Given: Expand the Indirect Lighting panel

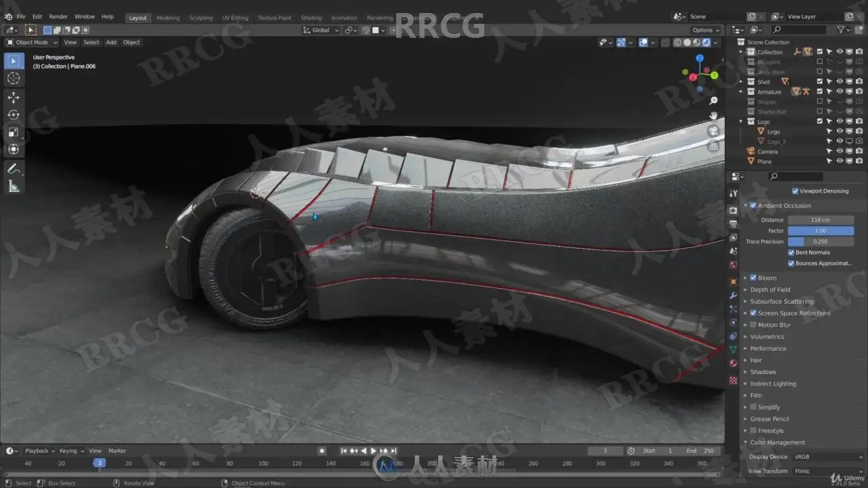Looking at the screenshot, I should [x=773, y=384].
